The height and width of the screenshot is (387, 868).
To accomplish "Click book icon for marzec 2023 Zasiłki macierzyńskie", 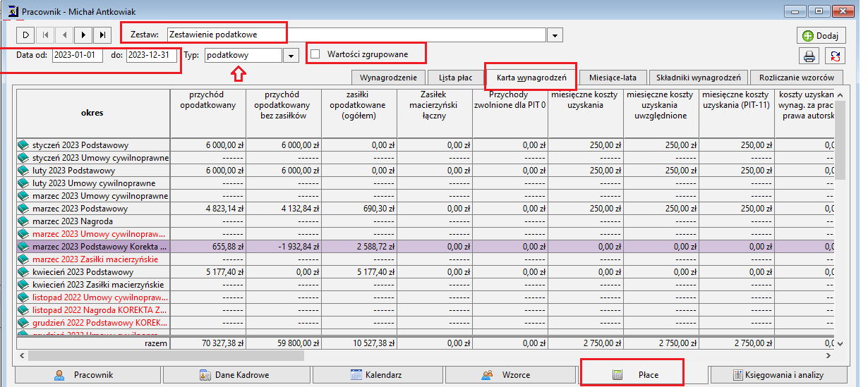I will [25, 259].
